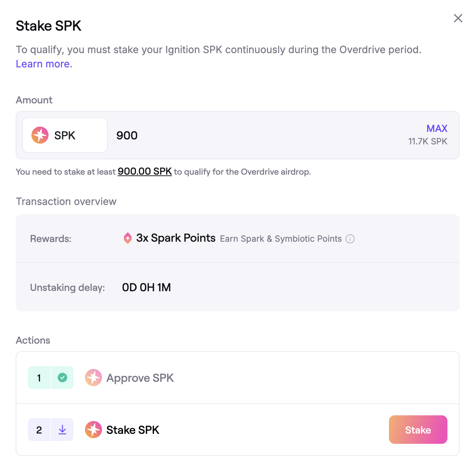Open the Learn more link
Viewport: 476px width, 472px height.
(x=43, y=64)
